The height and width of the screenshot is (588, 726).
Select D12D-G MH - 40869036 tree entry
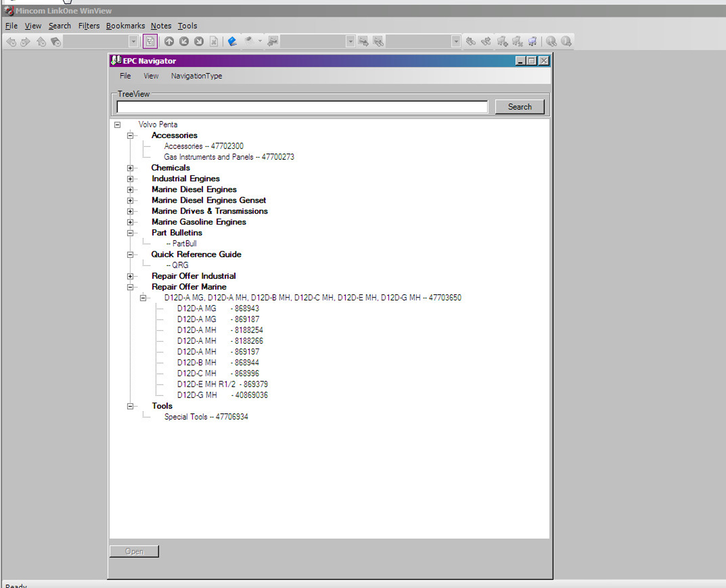(x=222, y=395)
